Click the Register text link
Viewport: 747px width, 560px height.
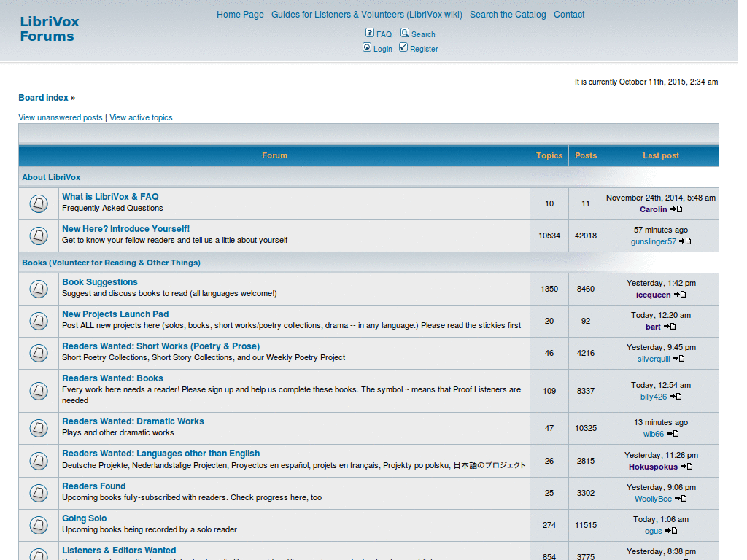(x=424, y=49)
